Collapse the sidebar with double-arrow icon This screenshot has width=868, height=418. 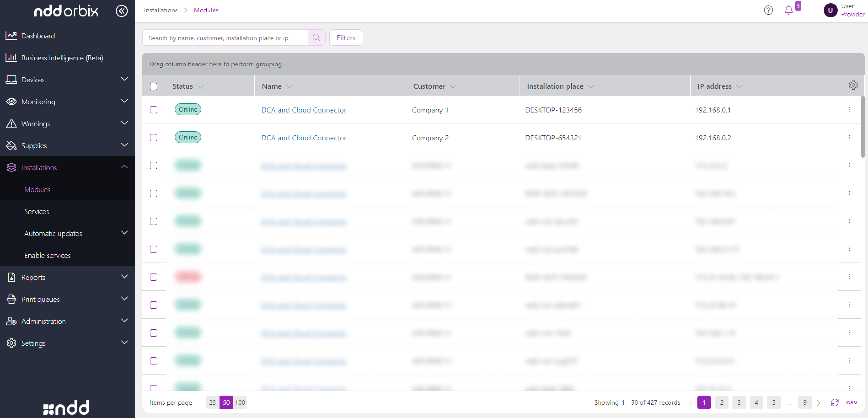pos(122,11)
